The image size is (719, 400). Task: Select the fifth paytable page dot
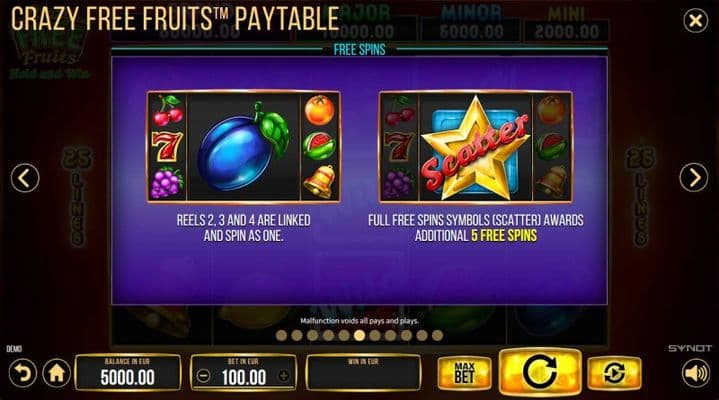344,336
